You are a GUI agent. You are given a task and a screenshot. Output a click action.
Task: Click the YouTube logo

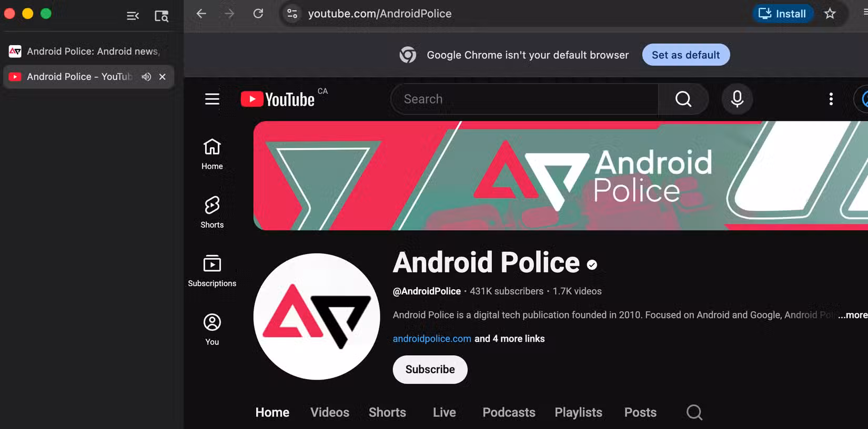click(278, 99)
